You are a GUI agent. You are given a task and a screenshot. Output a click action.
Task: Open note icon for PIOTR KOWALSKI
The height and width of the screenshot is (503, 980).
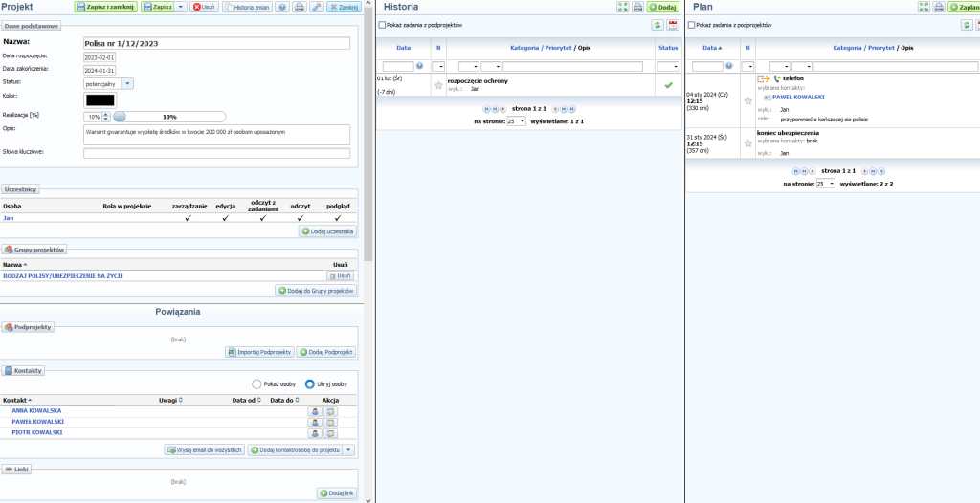[330, 433]
